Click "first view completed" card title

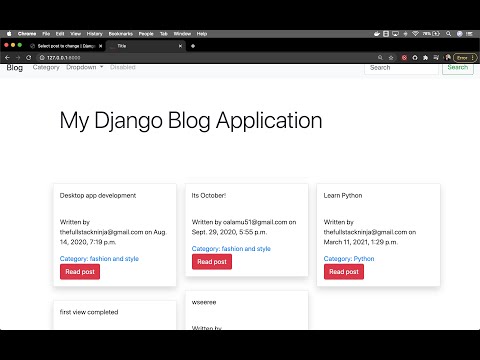[89, 312]
